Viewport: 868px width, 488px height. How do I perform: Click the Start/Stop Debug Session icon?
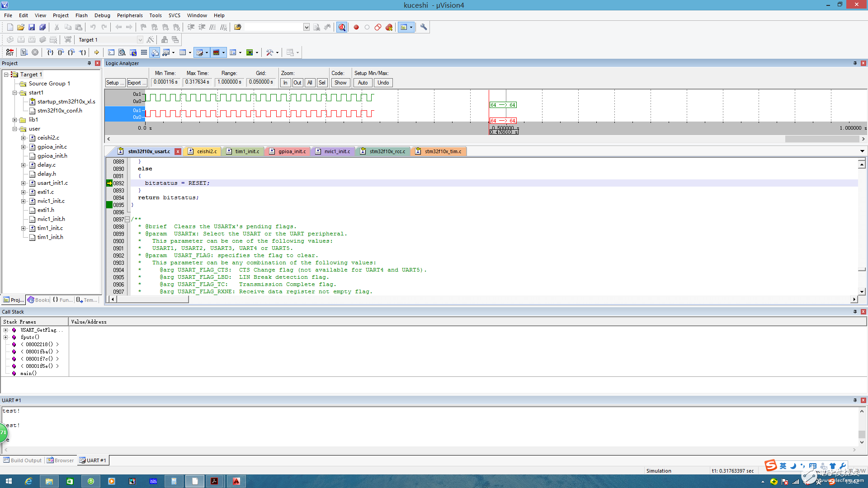pos(342,27)
